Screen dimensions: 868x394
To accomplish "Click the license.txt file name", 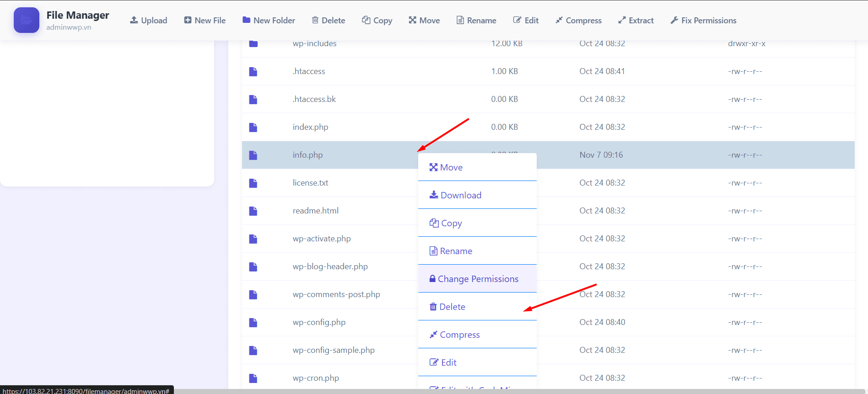I will click(x=310, y=183).
